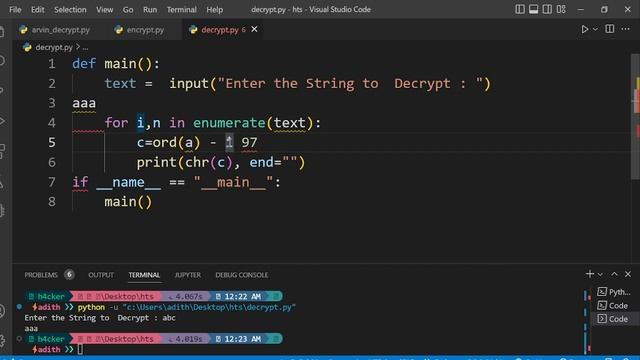Viewport: 640px width, 360px height.
Task: Toggle the bottom Panel layout icon
Action: [533, 9]
